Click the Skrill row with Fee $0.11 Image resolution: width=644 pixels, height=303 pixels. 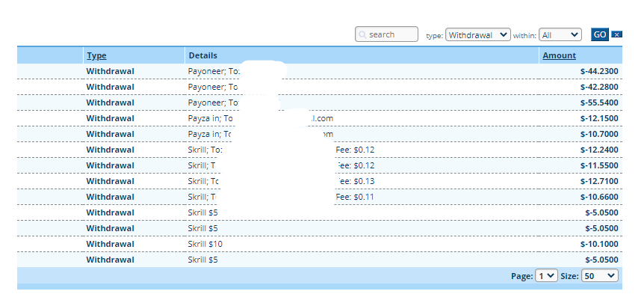pyautogui.click(x=320, y=197)
